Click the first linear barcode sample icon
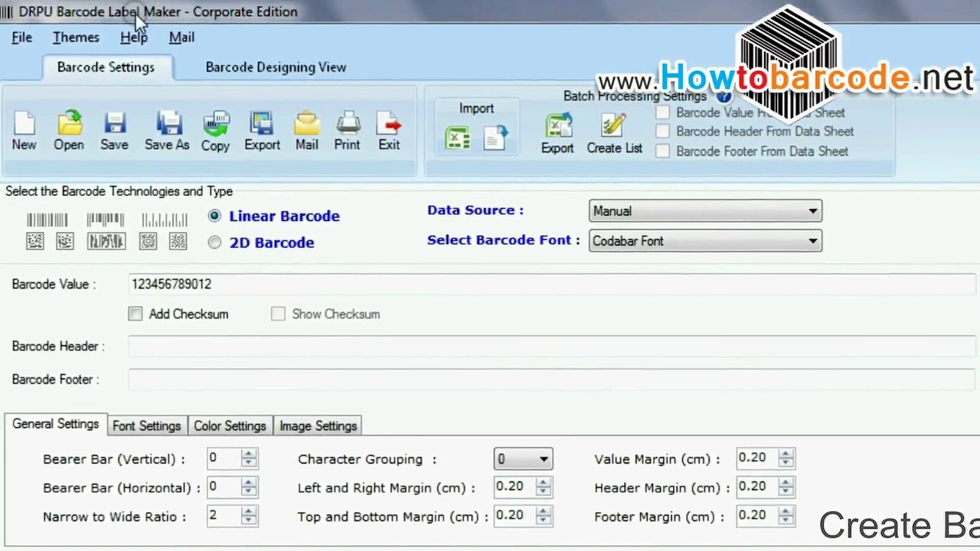980x551 pixels. pyautogui.click(x=47, y=220)
